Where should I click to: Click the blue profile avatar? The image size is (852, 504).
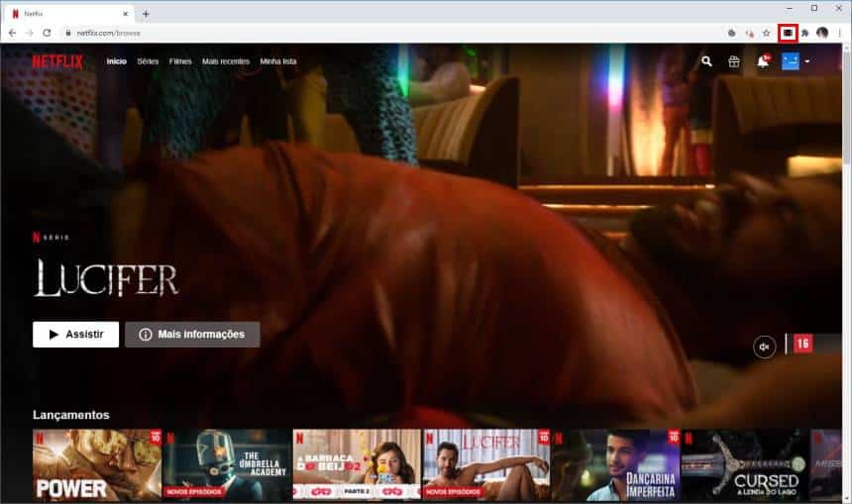[791, 61]
